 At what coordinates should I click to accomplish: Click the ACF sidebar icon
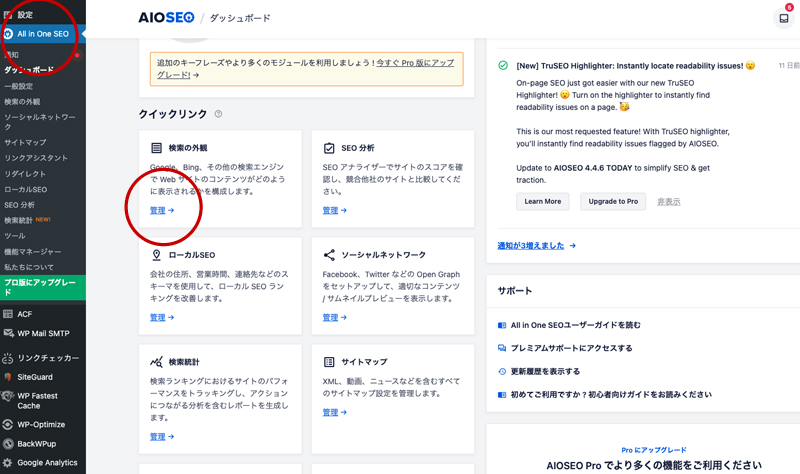tap(8, 314)
